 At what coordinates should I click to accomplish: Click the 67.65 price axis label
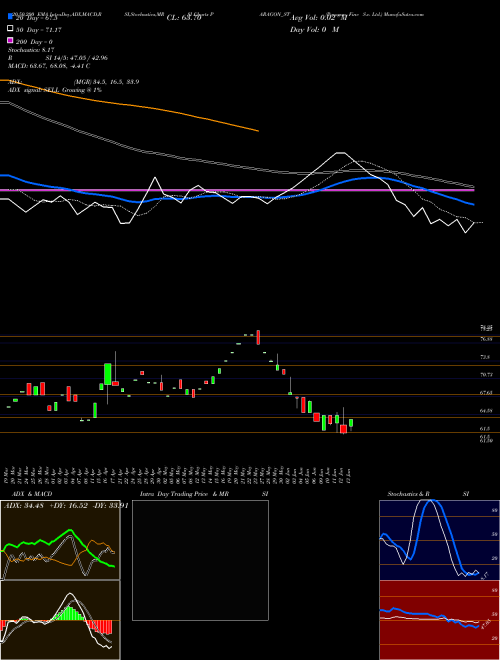[486, 393]
